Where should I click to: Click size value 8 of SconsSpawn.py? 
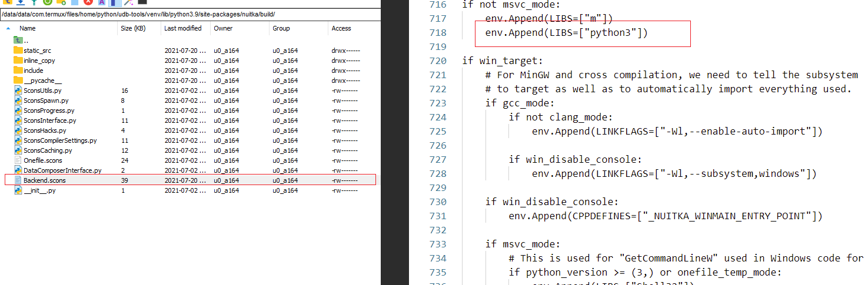click(122, 100)
